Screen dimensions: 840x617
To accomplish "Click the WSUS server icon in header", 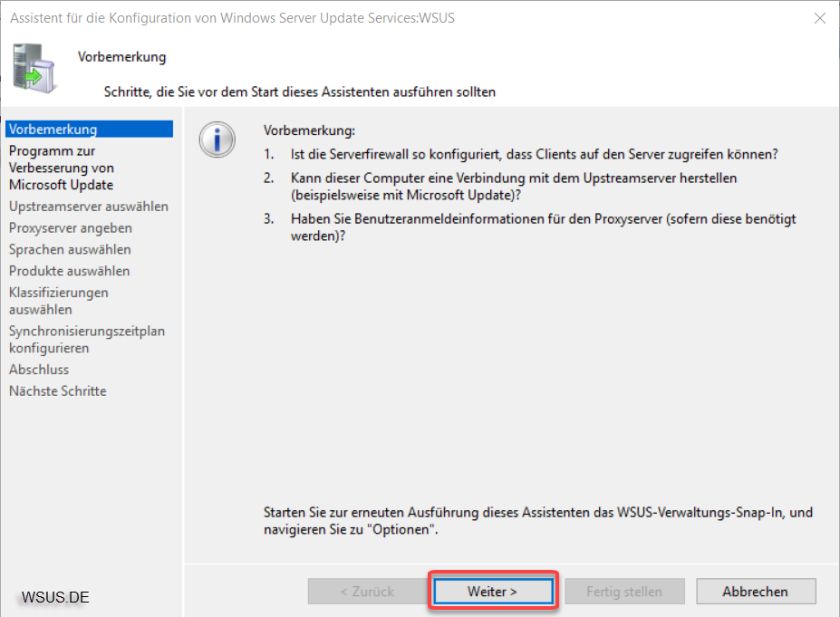I will point(34,68).
